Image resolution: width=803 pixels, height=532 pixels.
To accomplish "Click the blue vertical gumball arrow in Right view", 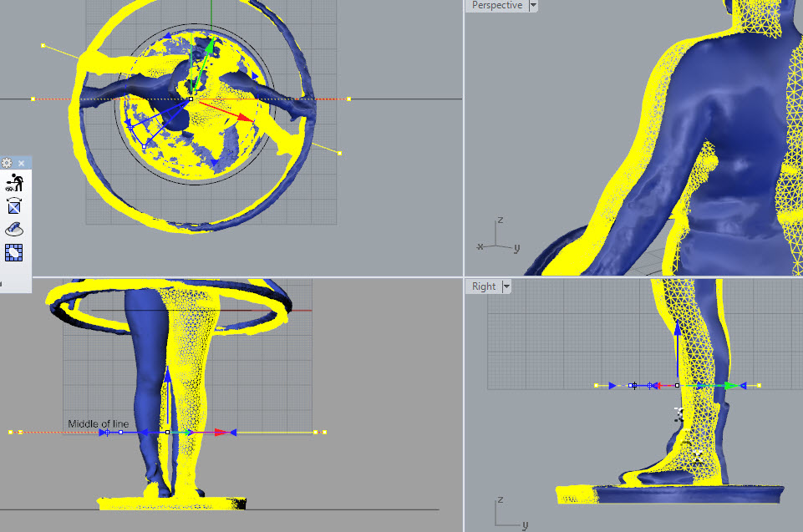I will tap(678, 330).
